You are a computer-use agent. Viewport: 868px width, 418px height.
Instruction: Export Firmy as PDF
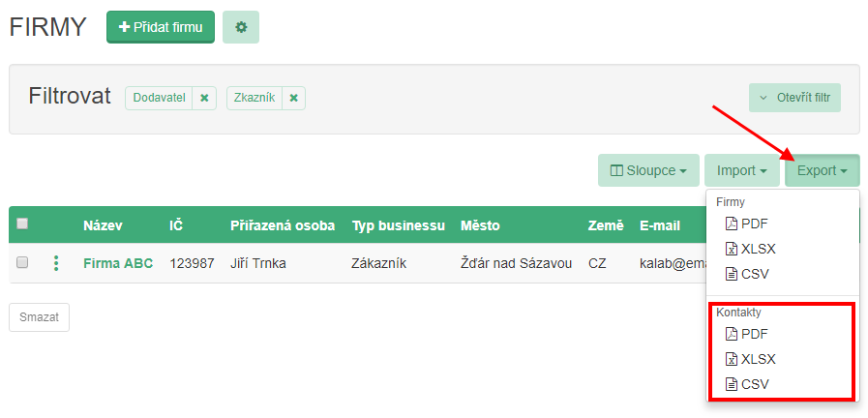click(746, 224)
